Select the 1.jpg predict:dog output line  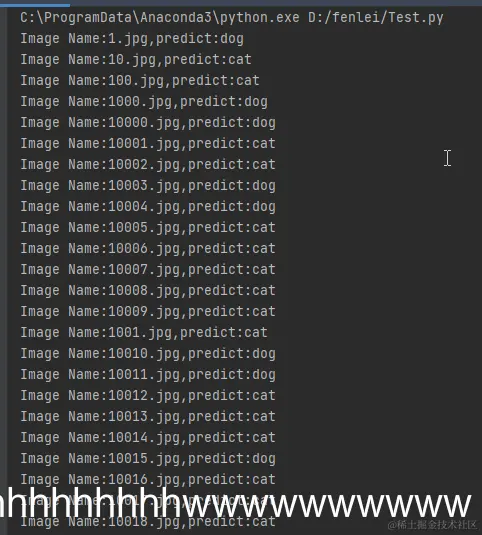(x=132, y=39)
